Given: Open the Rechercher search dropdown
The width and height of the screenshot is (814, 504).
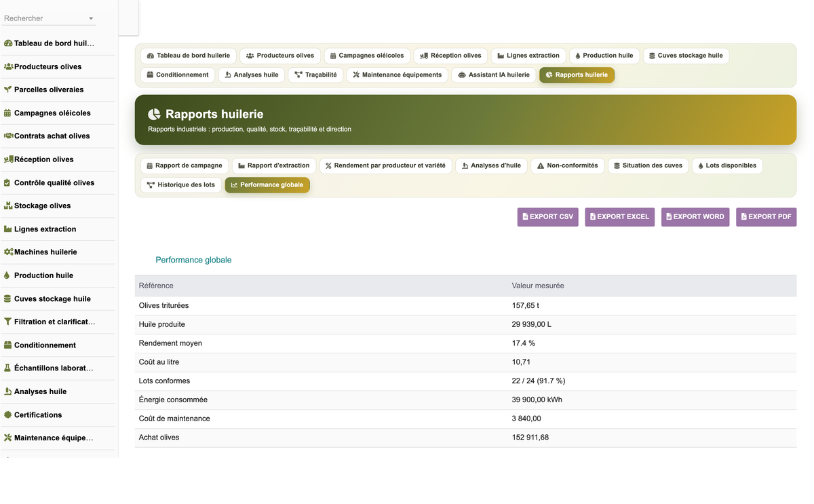Looking at the screenshot, I should [x=49, y=18].
